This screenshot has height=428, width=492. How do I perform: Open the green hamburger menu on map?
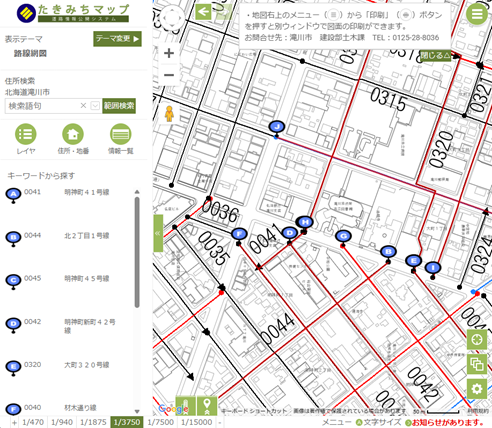[x=477, y=14]
